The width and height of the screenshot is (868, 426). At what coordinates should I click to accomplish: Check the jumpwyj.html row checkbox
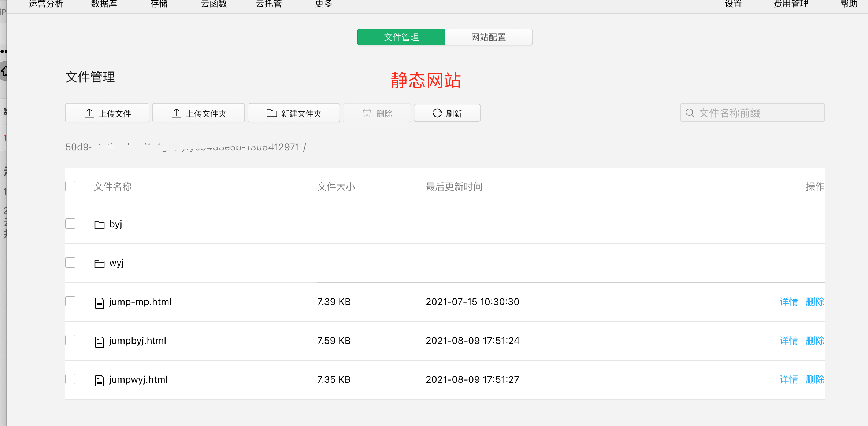70,379
